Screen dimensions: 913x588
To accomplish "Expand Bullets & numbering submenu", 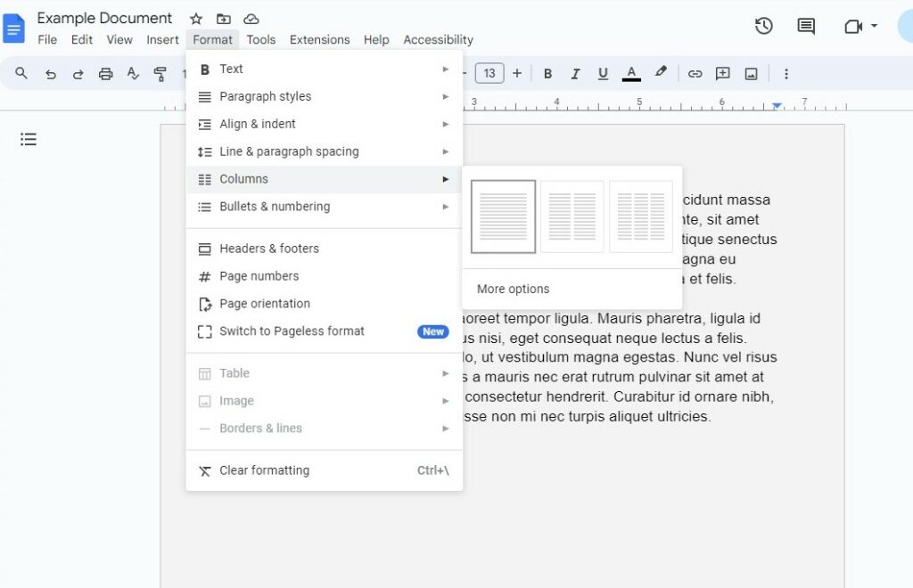I will coord(325,207).
